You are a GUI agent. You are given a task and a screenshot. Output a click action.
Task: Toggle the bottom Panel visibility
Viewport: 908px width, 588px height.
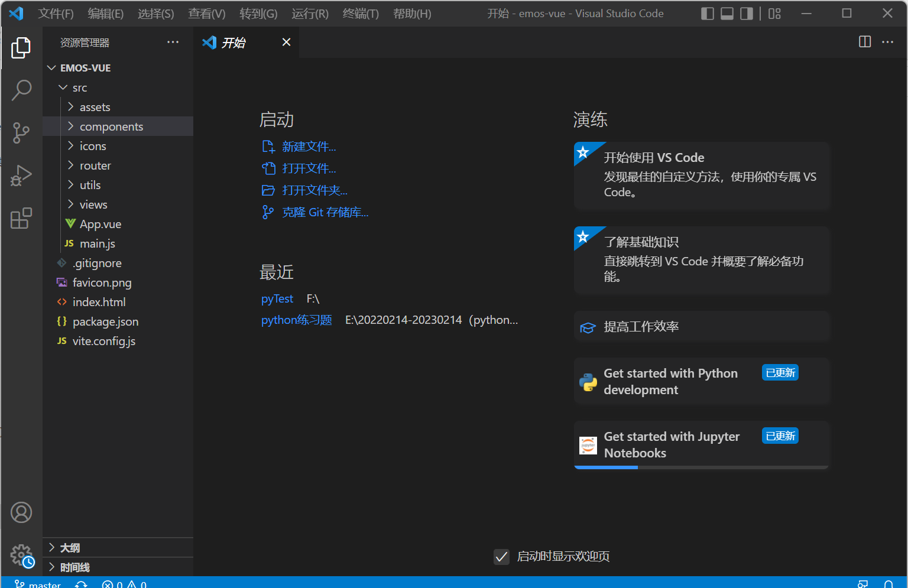[x=727, y=14]
